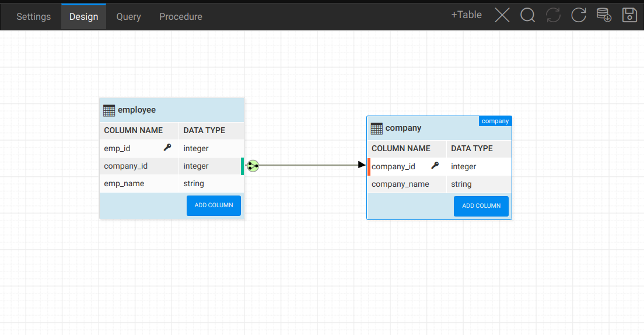Click the key icon beside company_id in company
The height and width of the screenshot is (335, 644).
tap(435, 166)
